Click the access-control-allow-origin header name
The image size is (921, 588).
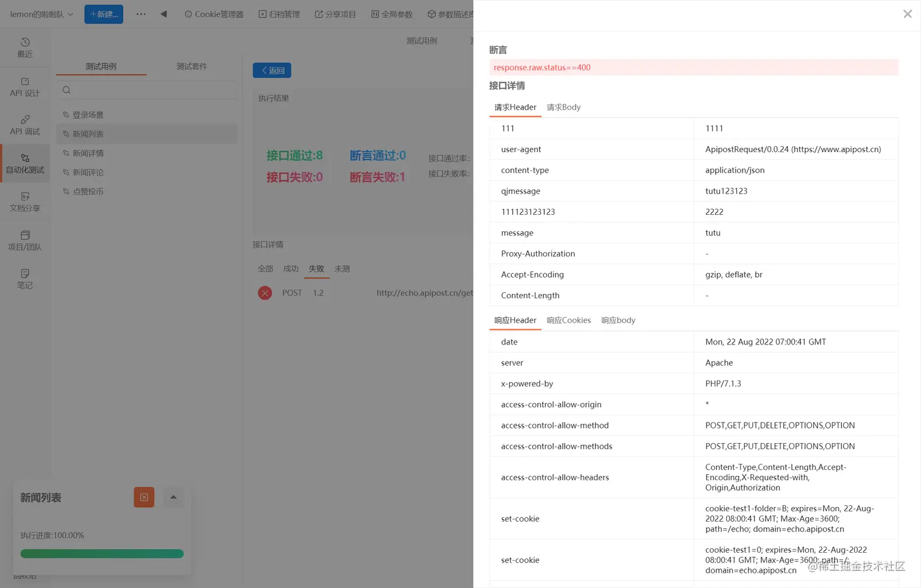tap(551, 404)
